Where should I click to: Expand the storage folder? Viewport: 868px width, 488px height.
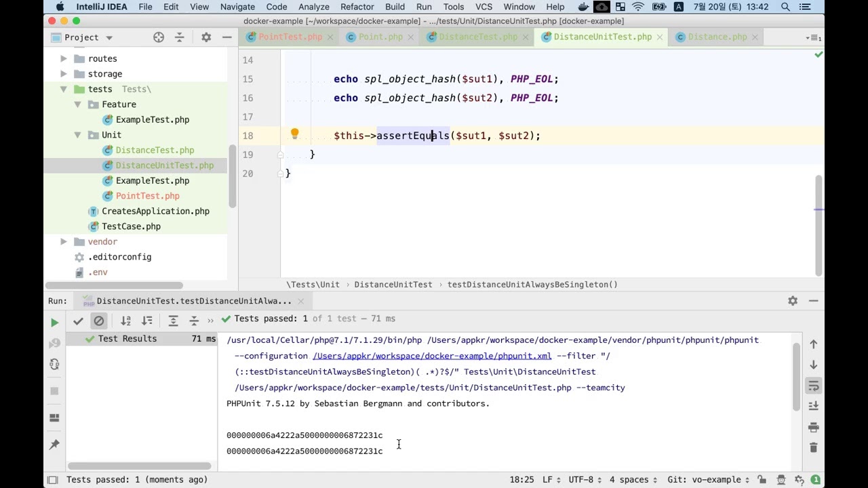pyautogui.click(x=64, y=73)
